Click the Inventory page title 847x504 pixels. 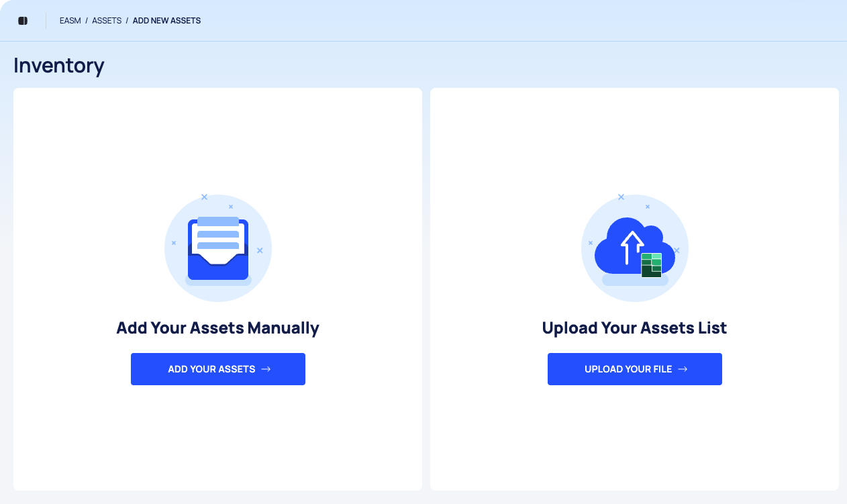pyautogui.click(x=59, y=65)
